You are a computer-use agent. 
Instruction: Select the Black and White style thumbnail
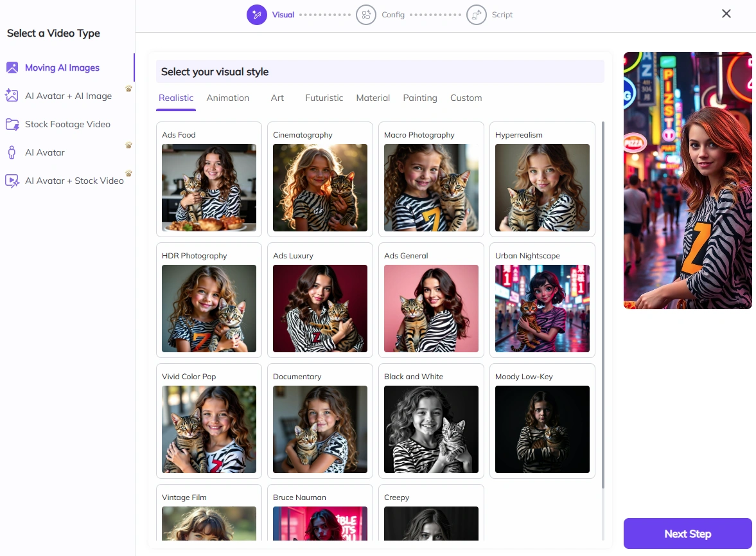[x=431, y=429]
